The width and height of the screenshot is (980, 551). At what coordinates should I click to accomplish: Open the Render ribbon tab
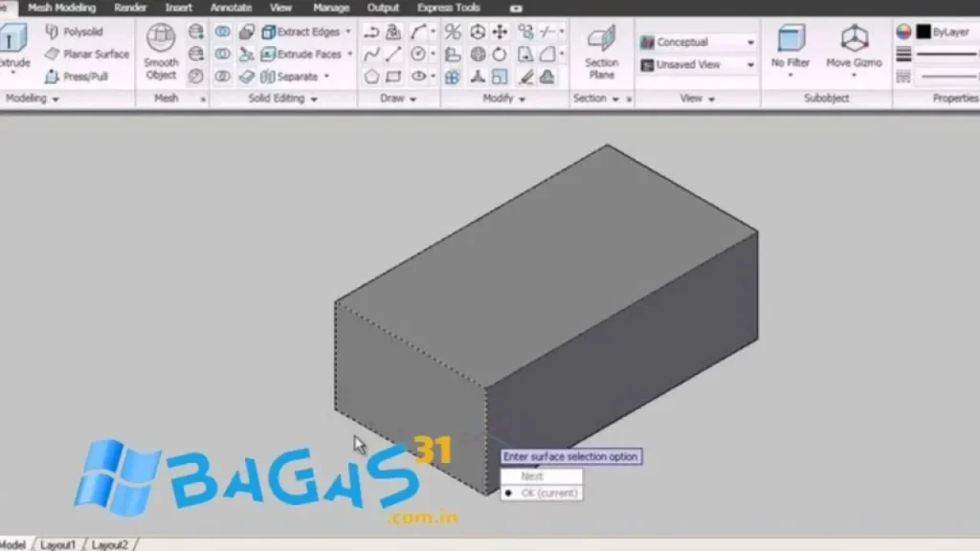coord(130,8)
